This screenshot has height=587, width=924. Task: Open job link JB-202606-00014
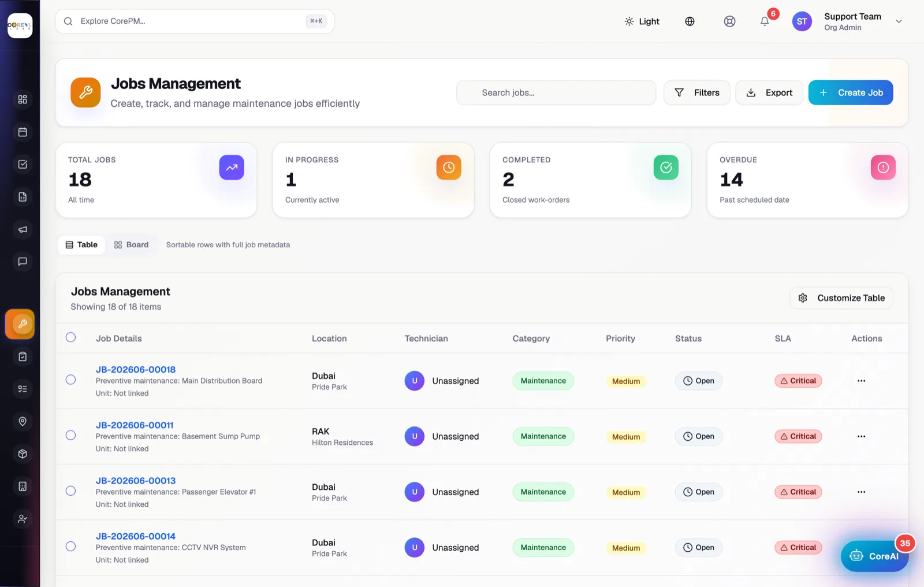coord(136,536)
